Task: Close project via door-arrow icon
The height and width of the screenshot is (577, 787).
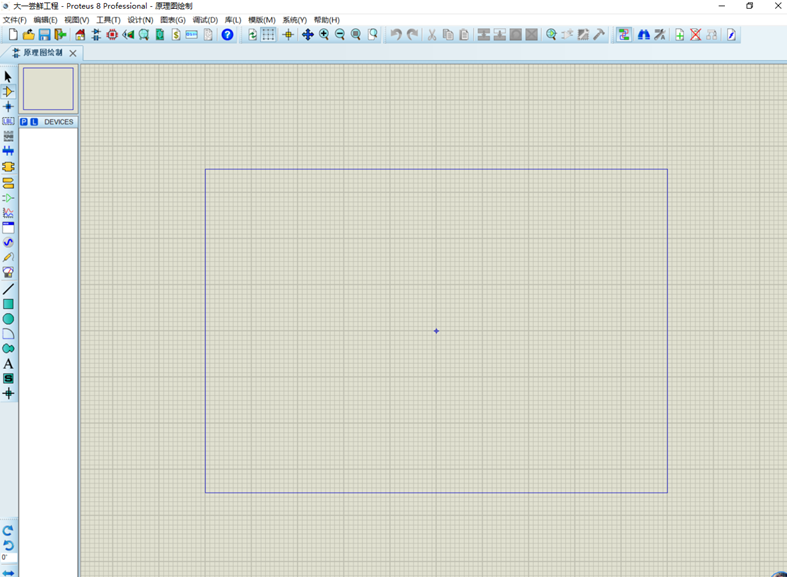Action: [60, 35]
